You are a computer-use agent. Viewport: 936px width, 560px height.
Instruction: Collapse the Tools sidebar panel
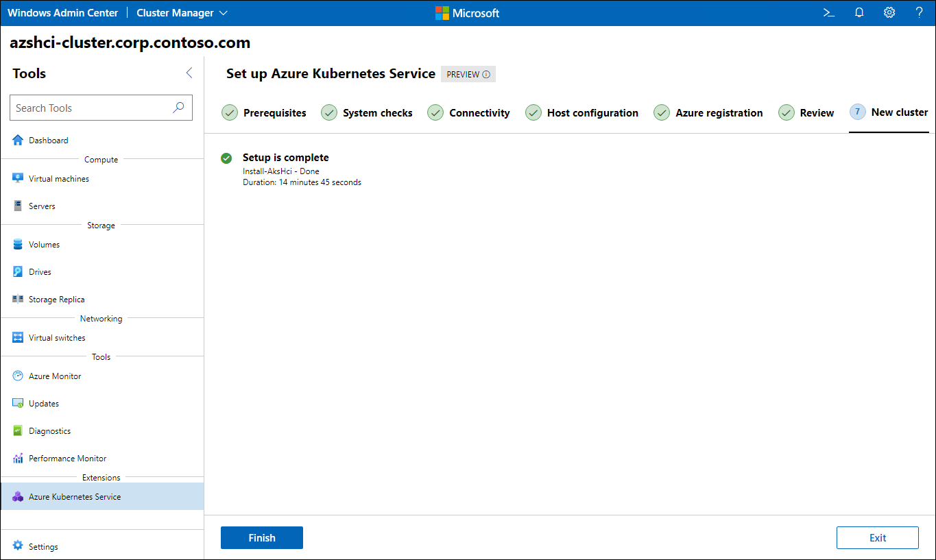coord(189,73)
